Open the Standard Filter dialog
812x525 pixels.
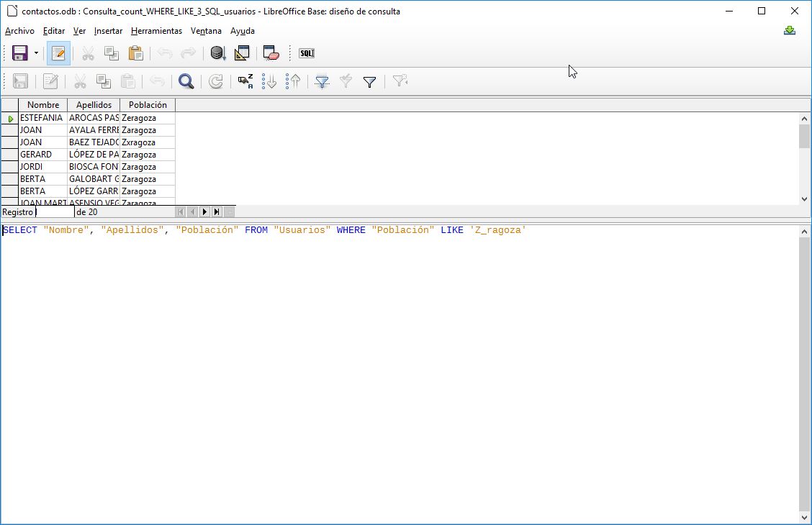coord(369,81)
